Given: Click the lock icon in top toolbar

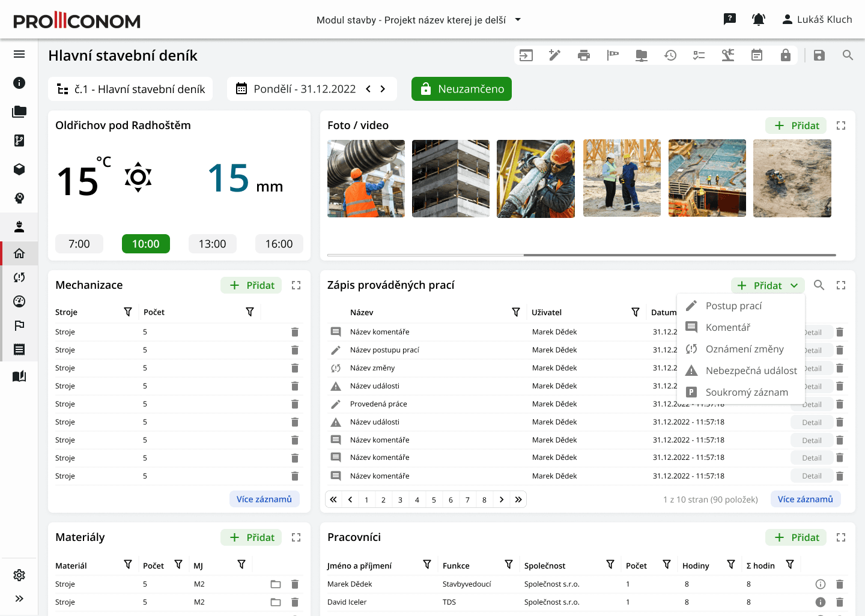Looking at the screenshot, I should (x=786, y=55).
